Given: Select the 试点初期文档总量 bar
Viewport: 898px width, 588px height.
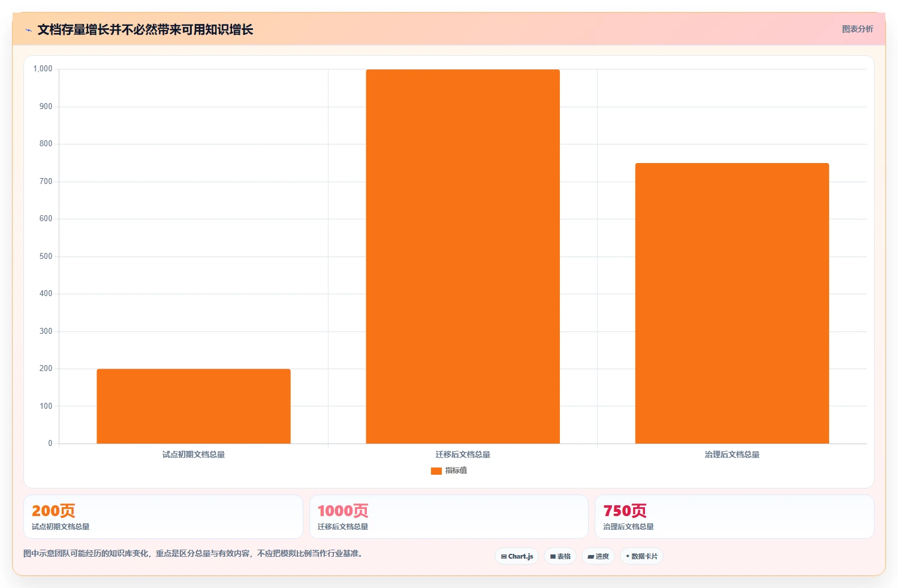Looking at the screenshot, I should pyautogui.click(x=194, y=406).
